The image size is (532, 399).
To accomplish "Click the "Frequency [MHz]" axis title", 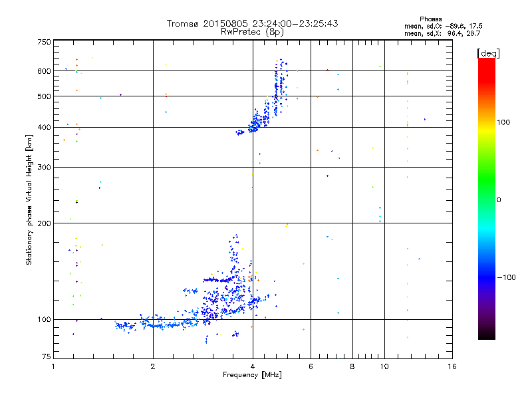I will [252, 375].
